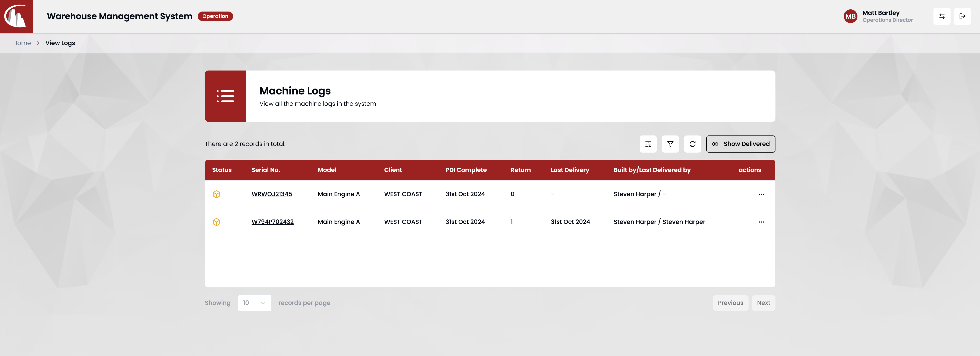The width and height of the screenshot is (980, 356).
Task: Sort by the Return column header
Action: [x=521, y=170]
